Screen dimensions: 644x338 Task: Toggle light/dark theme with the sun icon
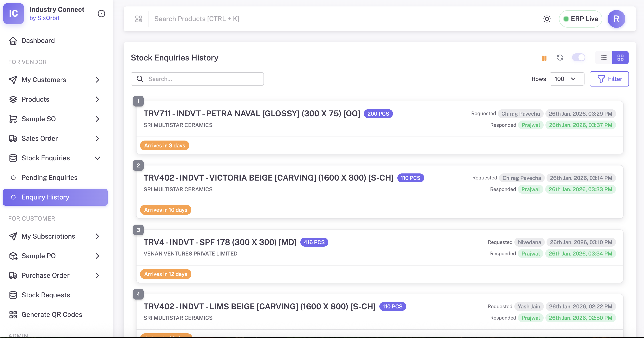tap(547, 19)
